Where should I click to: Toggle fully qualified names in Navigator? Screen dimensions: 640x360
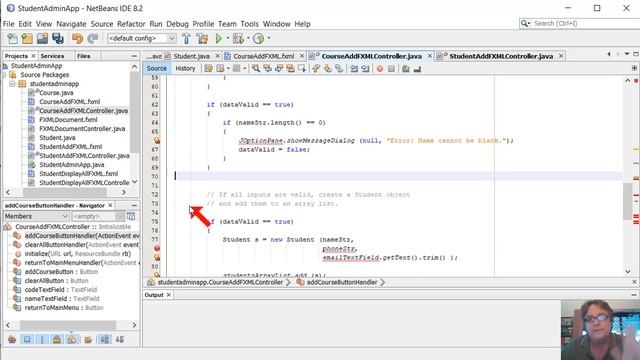click(x=88, y=339)
